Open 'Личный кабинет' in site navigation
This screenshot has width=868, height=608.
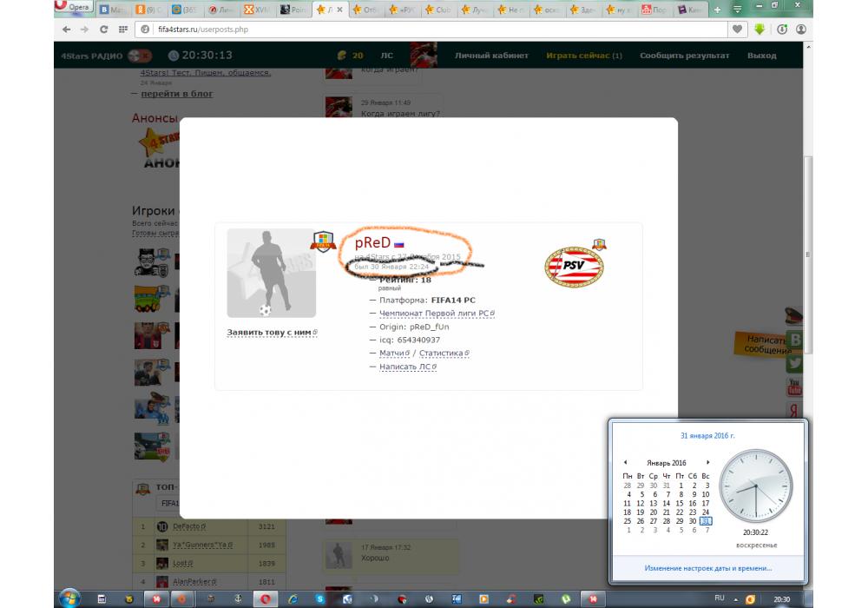click(491, 56)
